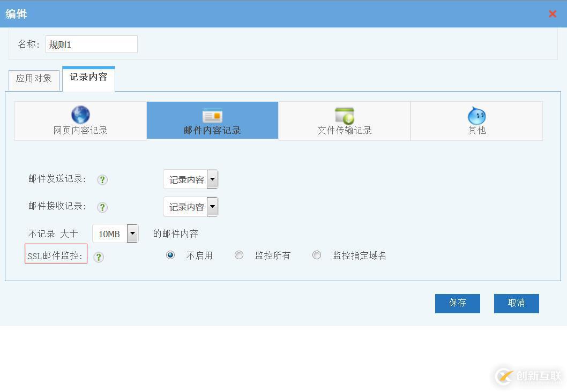567x392 pixels.
Task: Open the 邮件接收记录 dropdown
Action: pyautogui.click(x=212, y=206)
